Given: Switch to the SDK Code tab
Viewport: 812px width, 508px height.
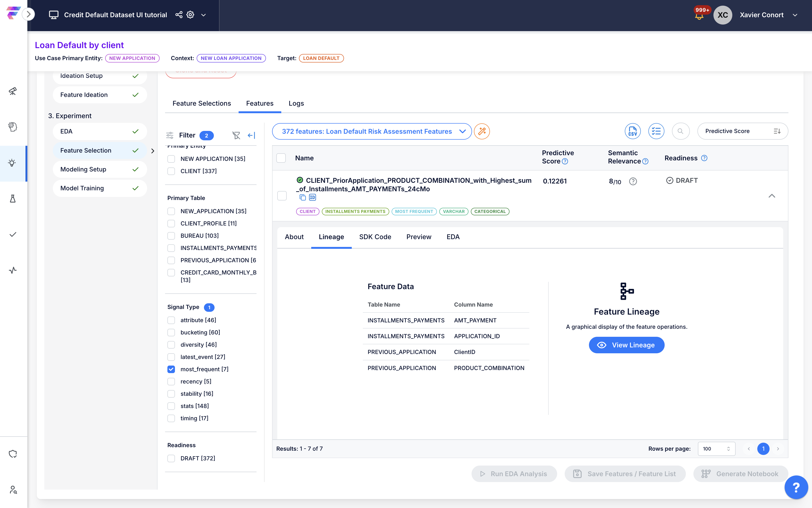Looking at the screenshot, I should click(x=375, y=237).
